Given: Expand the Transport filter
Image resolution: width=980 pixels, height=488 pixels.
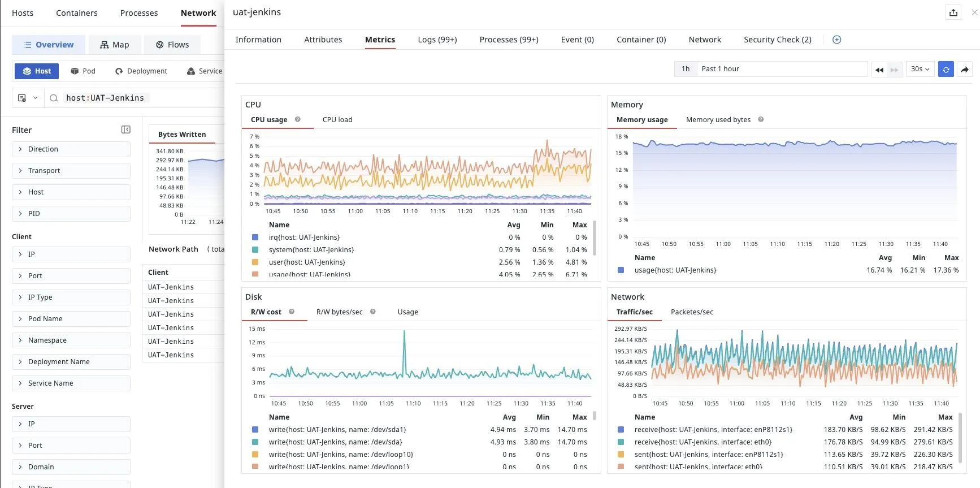Looking at the screenshot, I should [71, 171].
